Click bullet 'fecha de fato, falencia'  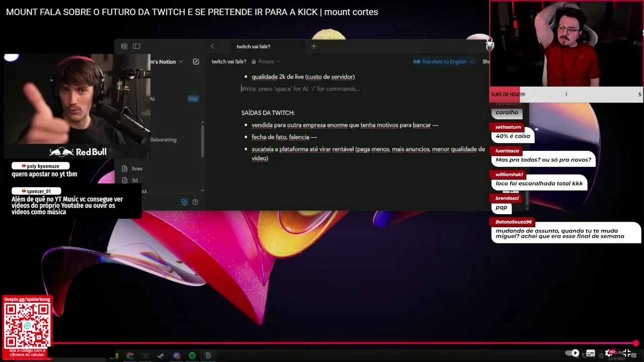(x=284, y=137)
